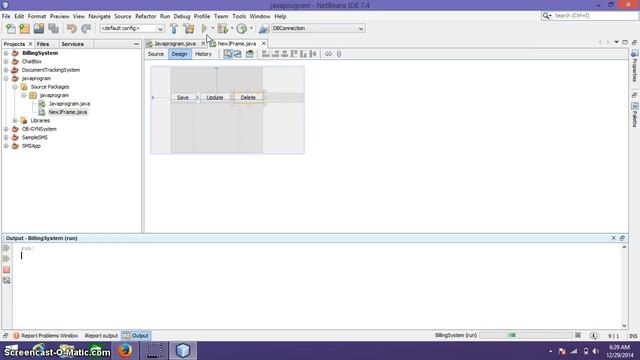Select NewJFrame.java in project tree
The width and height of the screenshot is (640, 360).
click(68, 112)
